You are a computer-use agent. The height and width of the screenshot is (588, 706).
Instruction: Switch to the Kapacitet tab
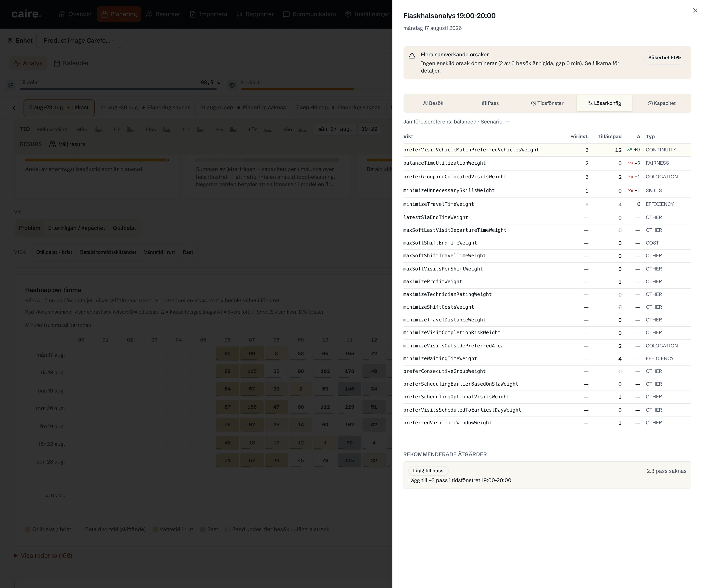661,103
